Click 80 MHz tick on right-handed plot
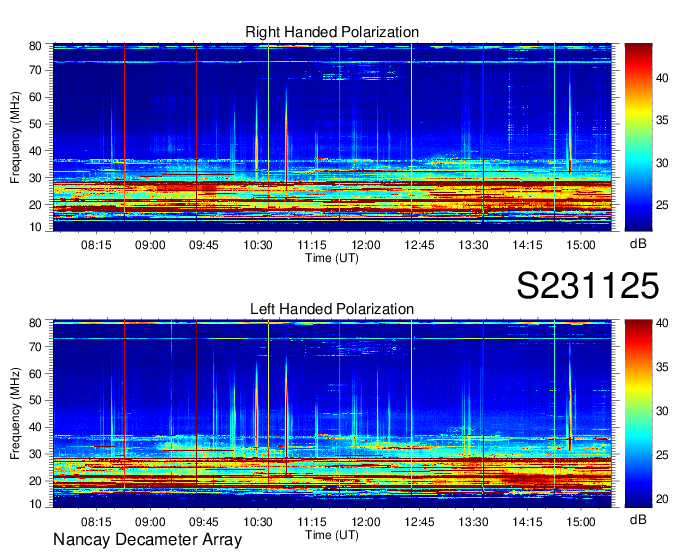 35,46
